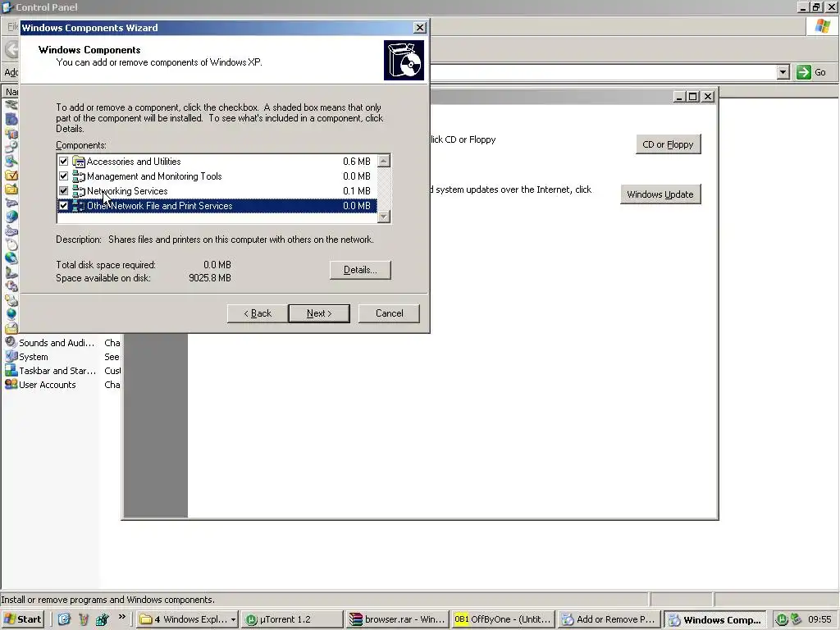Click the Components list scroll up arrow
The image size is (840, 630).
pos(384,162)
